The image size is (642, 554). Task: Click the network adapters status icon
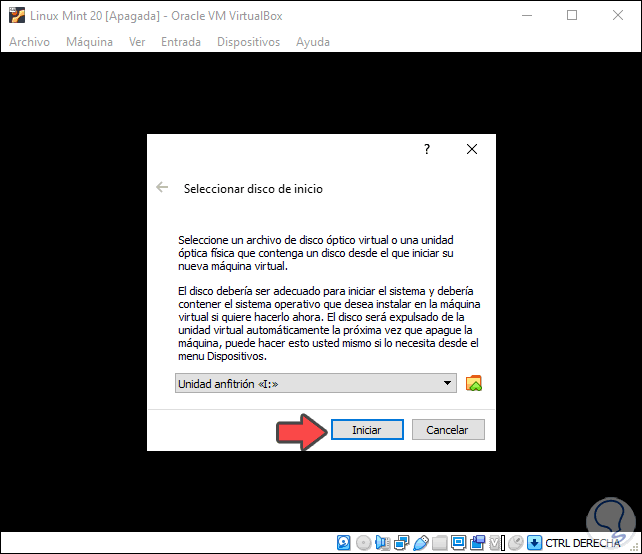click(401, 543)
